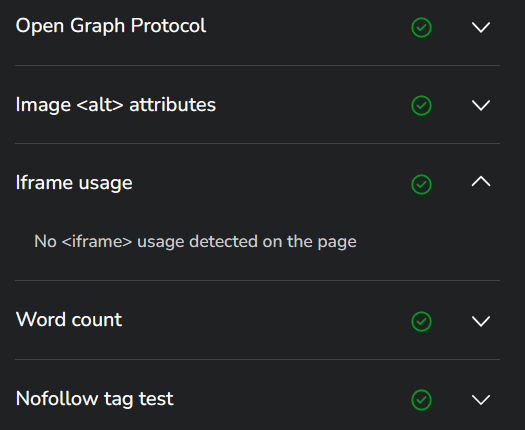Expand the Word count chevron
Image resolution: width=525 pixels, height=430 pixels.
(481, 321)
